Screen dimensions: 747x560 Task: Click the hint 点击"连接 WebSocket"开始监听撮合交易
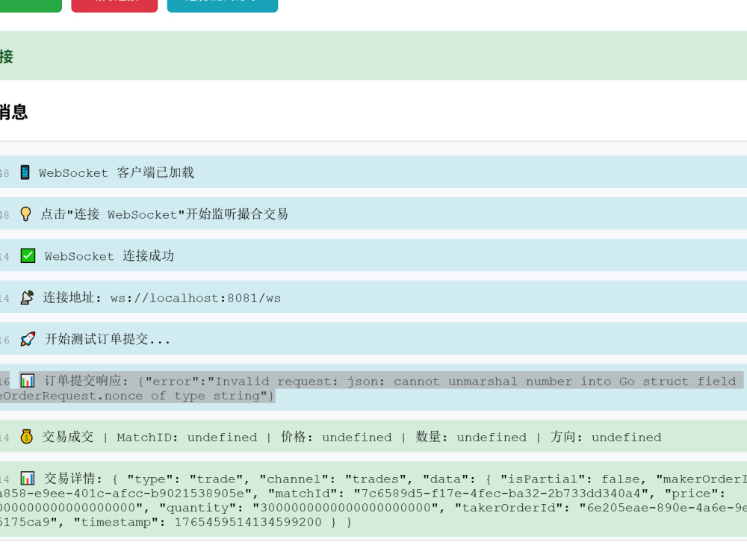coord(164,214)
